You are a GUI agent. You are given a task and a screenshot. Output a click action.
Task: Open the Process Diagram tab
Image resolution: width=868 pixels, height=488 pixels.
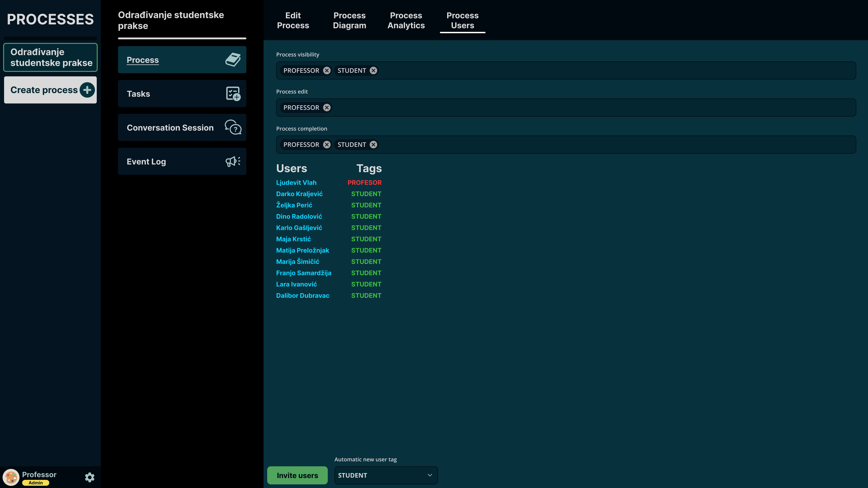click(349, 21)
